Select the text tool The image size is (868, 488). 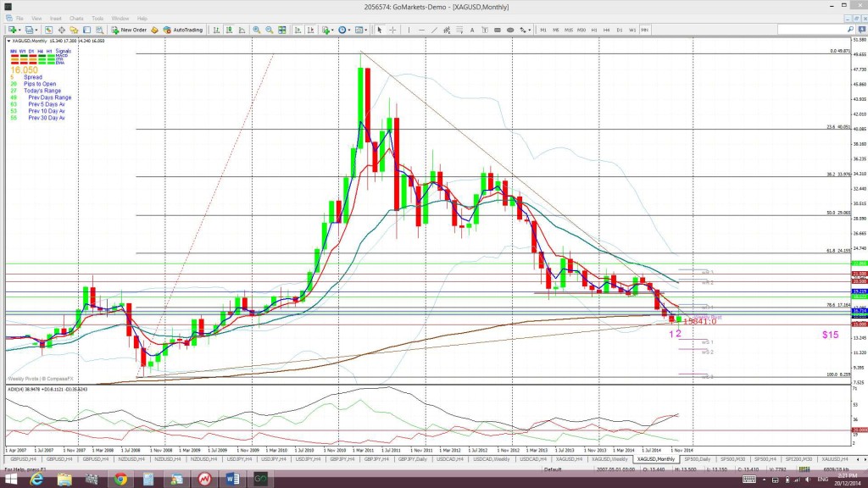coord(471,30)
